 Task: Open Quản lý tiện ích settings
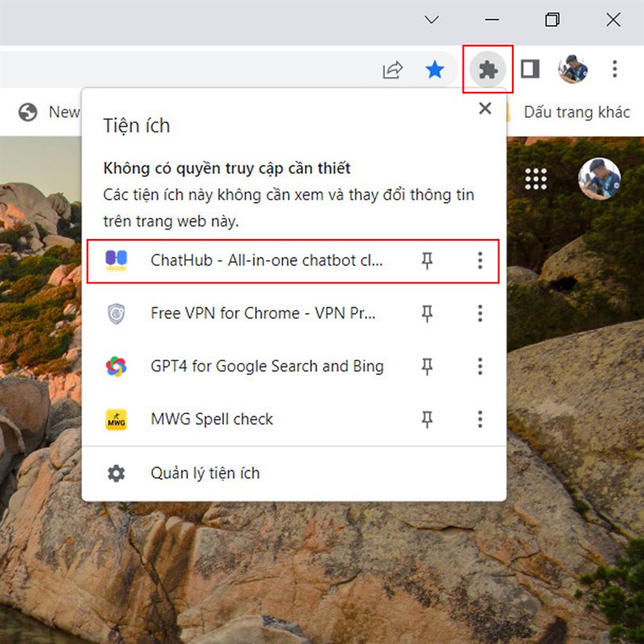click(x=205, y=473)
